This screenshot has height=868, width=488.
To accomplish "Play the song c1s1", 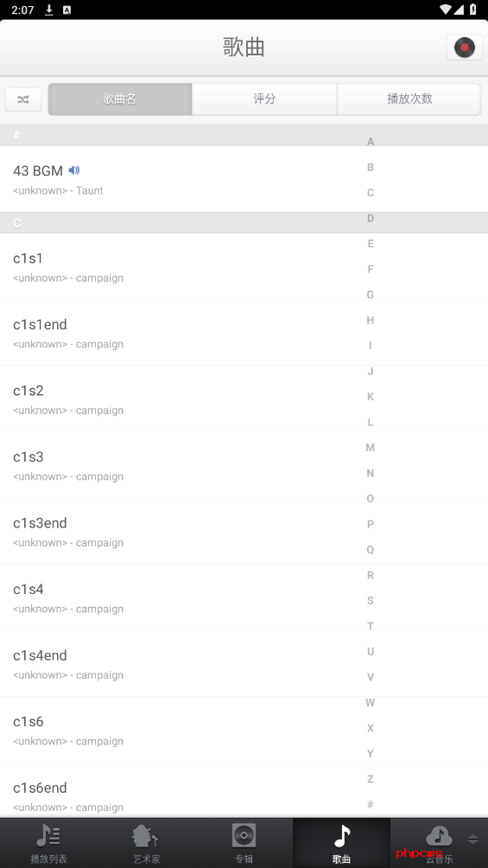I will tap(244, 266).
